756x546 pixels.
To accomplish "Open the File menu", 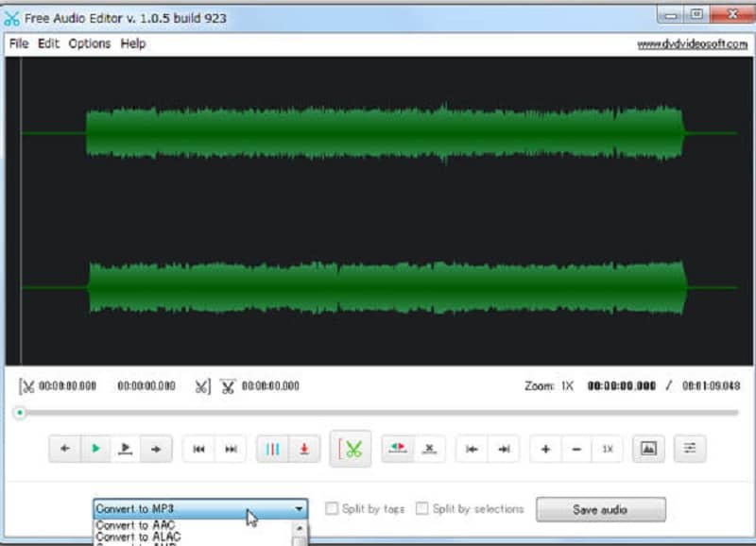I will (x=17, y=43).
